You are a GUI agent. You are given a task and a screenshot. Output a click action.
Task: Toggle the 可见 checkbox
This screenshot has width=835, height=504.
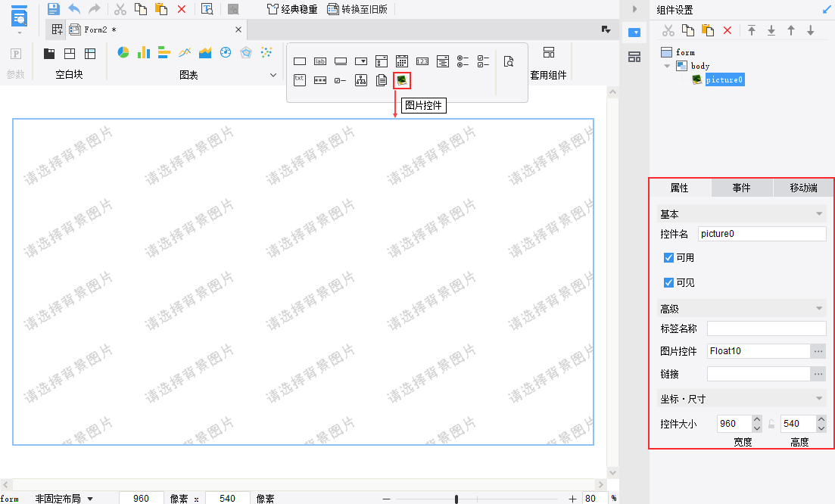(x=669, y=282)
